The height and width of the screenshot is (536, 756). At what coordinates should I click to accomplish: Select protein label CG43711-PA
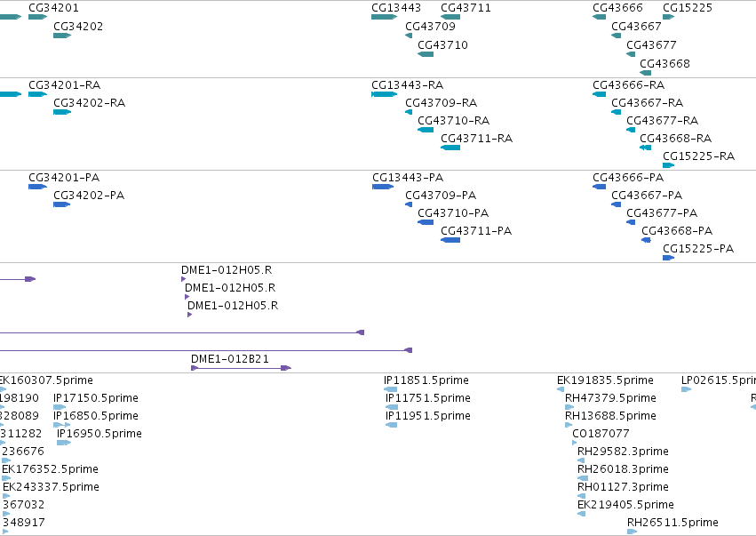(476, 231)
